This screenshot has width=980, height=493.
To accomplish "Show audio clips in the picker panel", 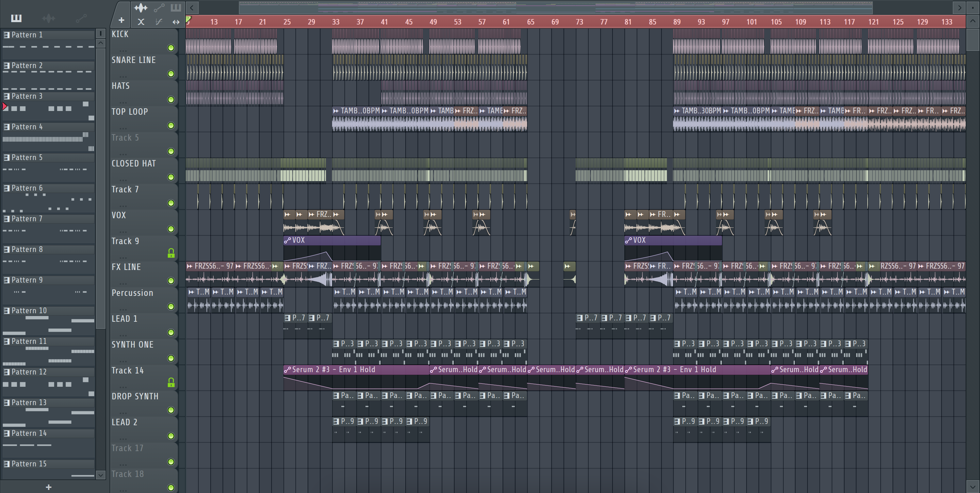I will click(48, 18).
